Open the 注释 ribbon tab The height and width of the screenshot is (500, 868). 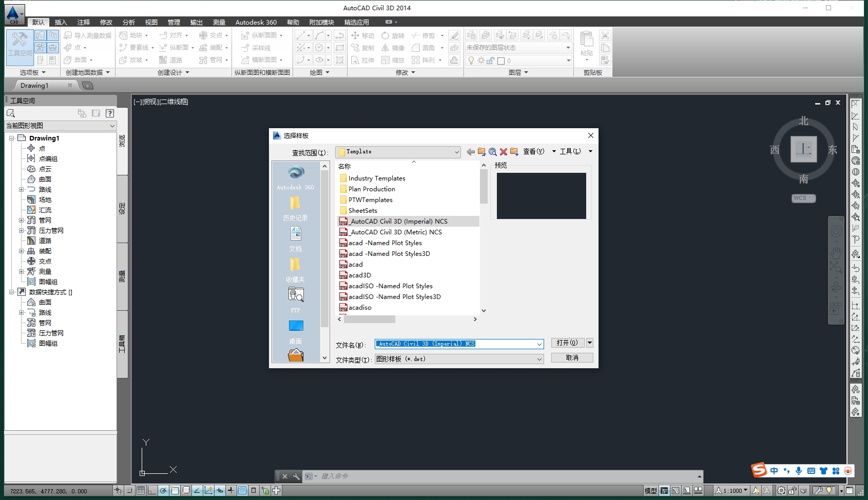click(x=84, y=22)
